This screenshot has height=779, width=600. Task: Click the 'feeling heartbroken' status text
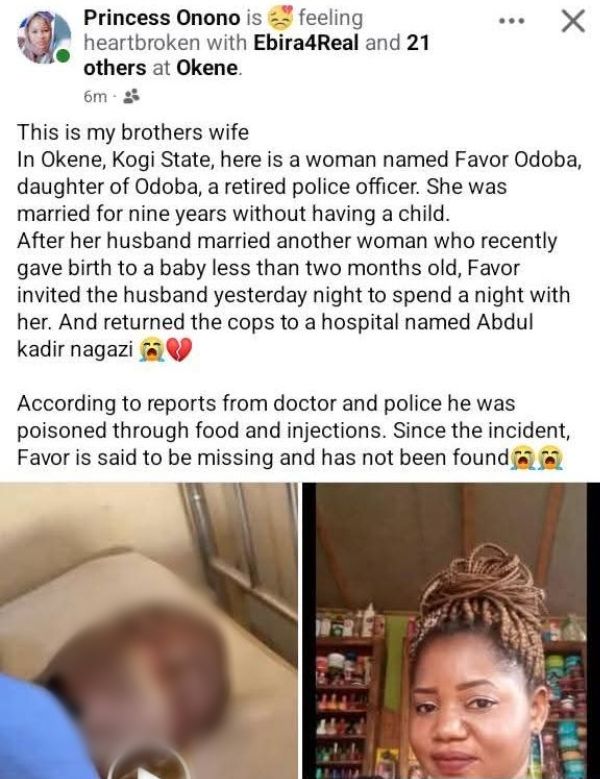[224, 30]
